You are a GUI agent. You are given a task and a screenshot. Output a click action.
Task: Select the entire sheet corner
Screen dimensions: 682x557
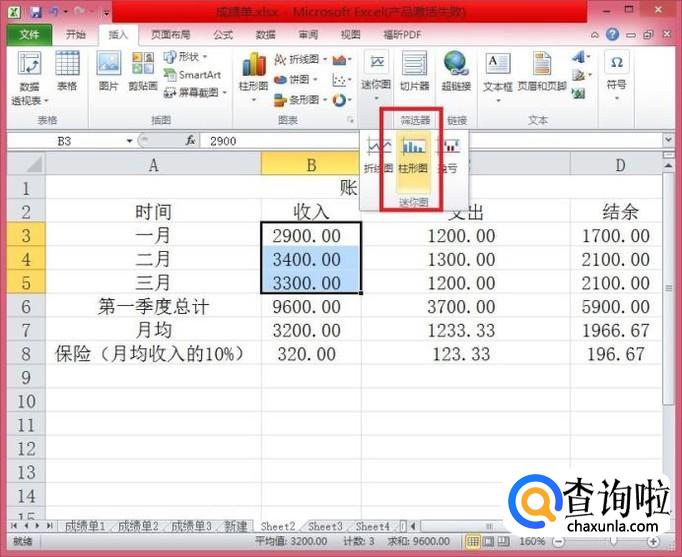pyautogui.click(x=26, y=164)
